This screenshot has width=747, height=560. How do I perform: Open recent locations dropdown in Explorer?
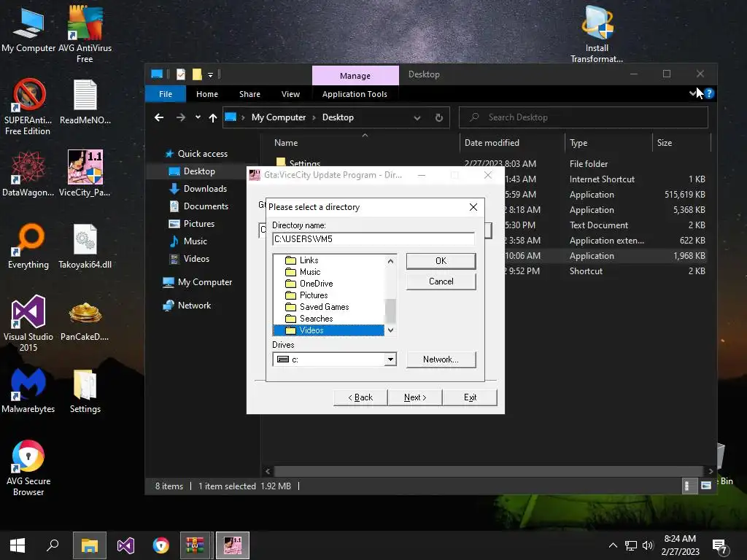coord(198,117)
